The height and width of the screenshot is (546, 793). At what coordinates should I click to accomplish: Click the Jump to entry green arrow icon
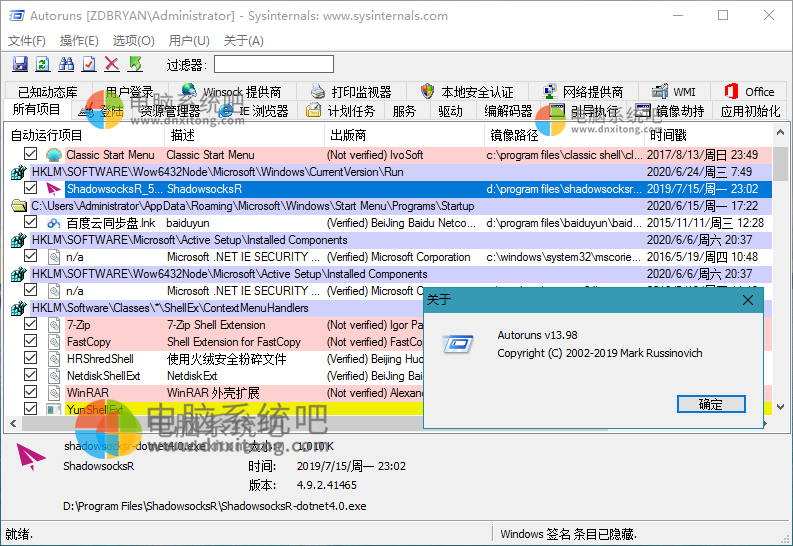coord(135,64)
